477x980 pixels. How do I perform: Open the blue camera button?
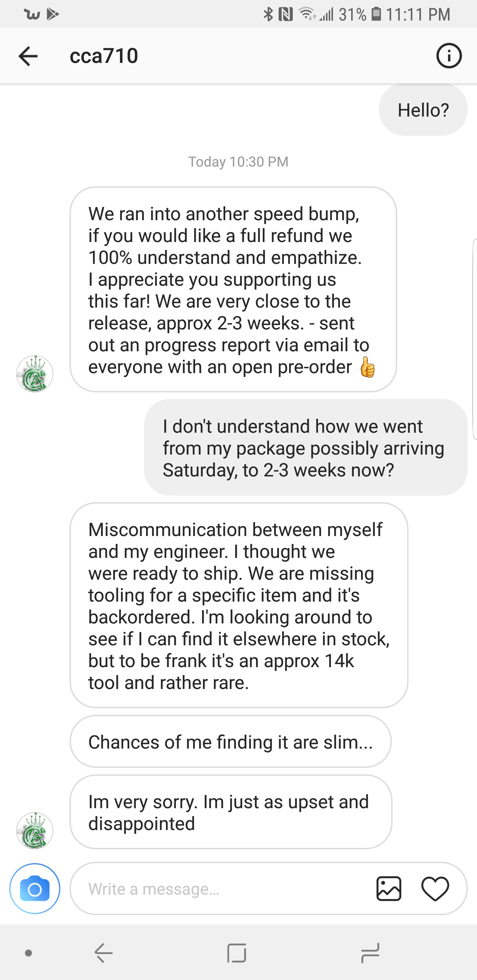tap(35, 889)
